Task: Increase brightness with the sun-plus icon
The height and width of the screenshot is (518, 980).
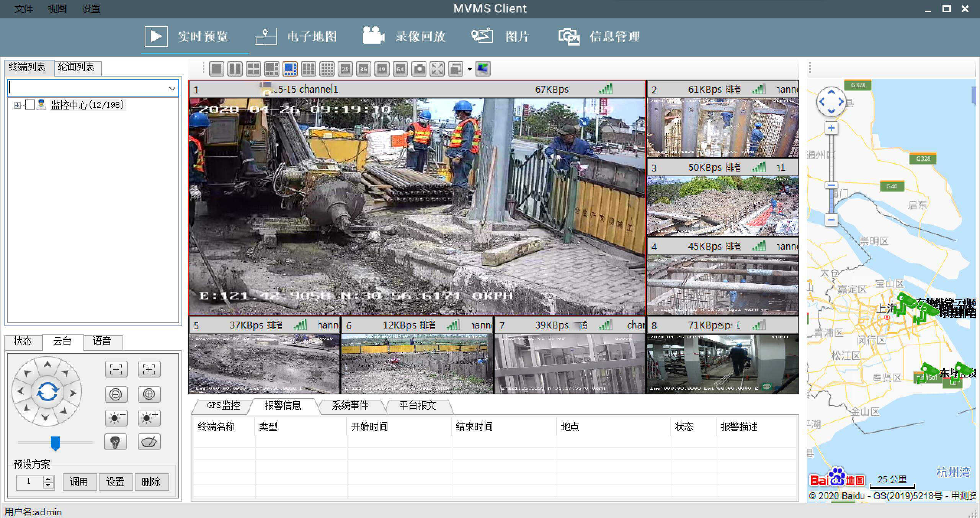Action: 149,418
